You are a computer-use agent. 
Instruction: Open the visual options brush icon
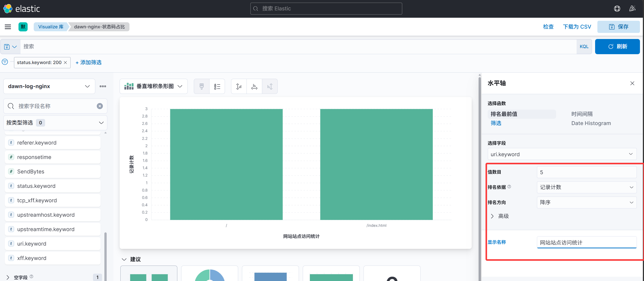(202, 86)
